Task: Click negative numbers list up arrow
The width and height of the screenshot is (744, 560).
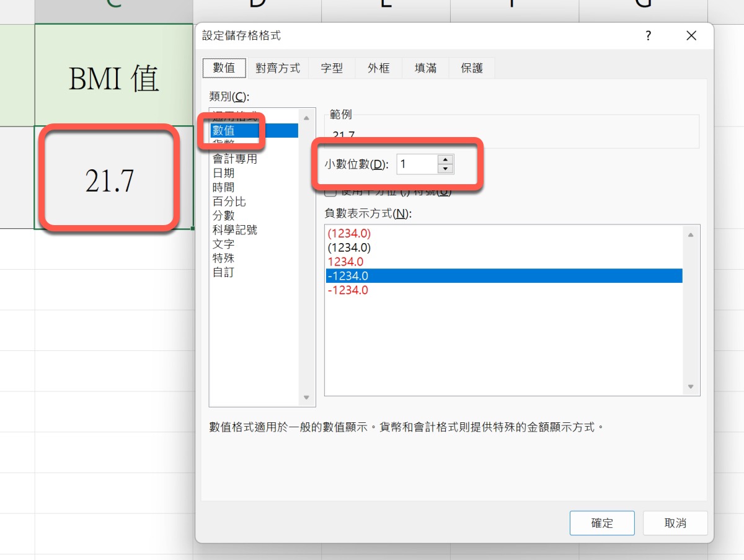Action: pos(691,234)
